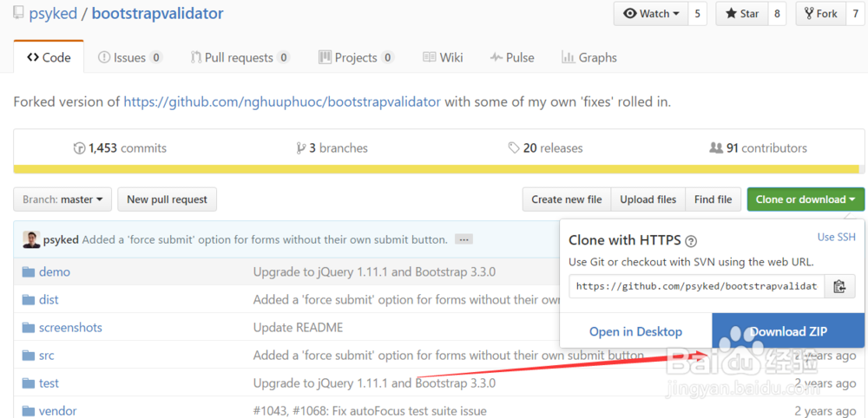Click the watchers count 5
The height and width of the screenshot is (418, 868).
click(x=698, y=14)
